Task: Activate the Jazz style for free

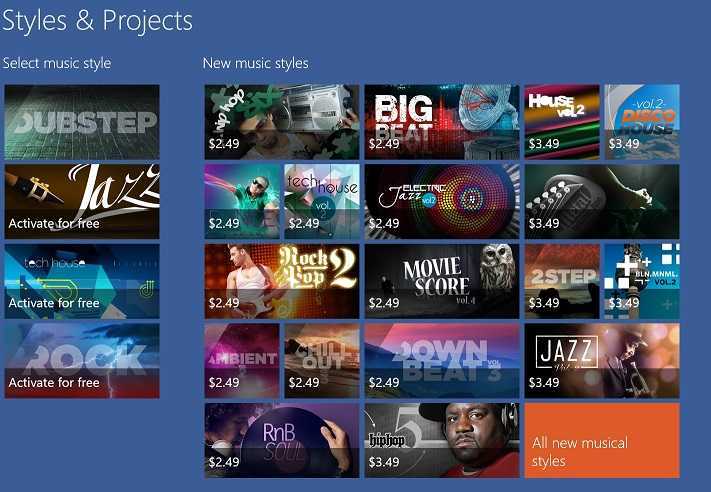Action: click(82, 201)
